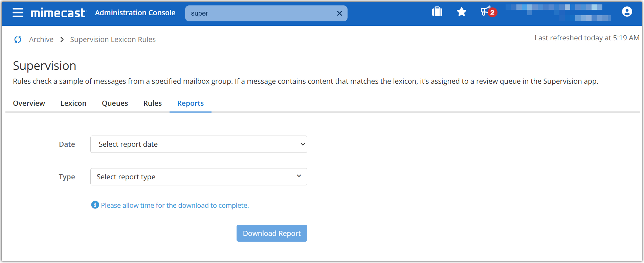Expand the Select report date dropdown
644x263 pixels.
pos(199,144)
